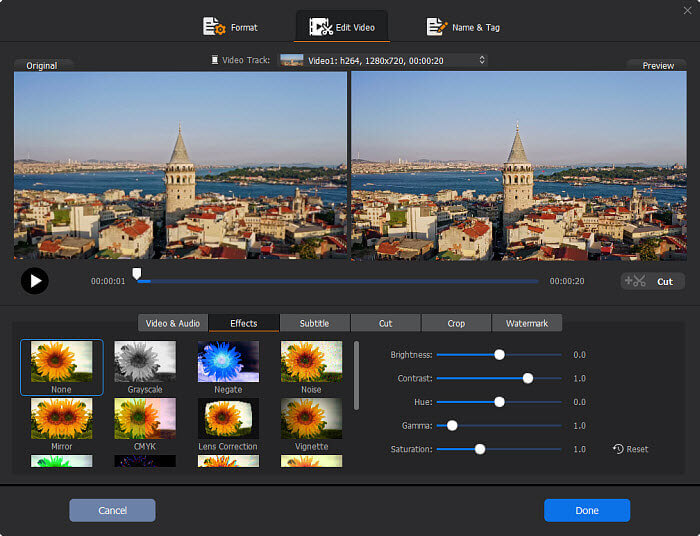
Task: Reset the effect adjustments
Action: point(630,449)
